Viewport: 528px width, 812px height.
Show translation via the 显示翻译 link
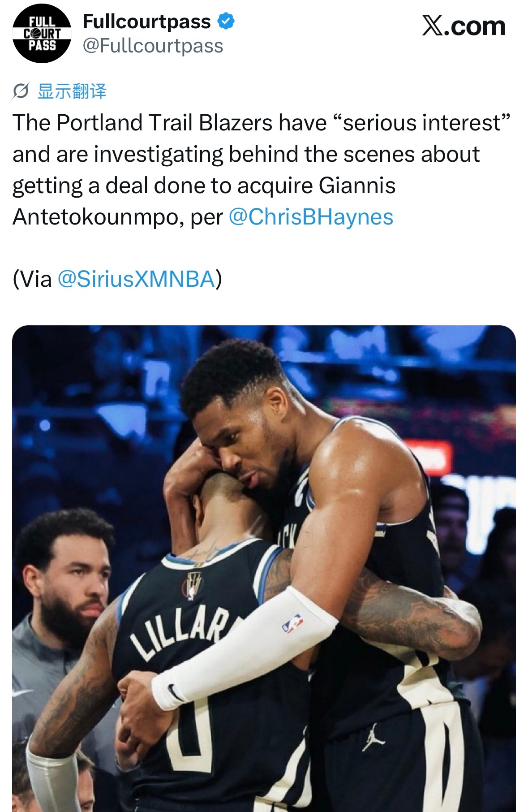(x=72, y=91)
